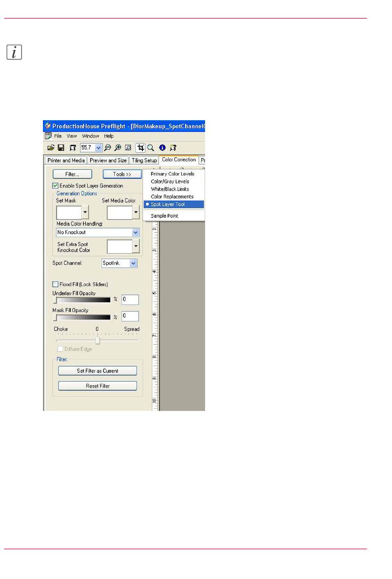
Task: Open the Set Media Color dropdown arrow
Action: [x=136, y=212]
